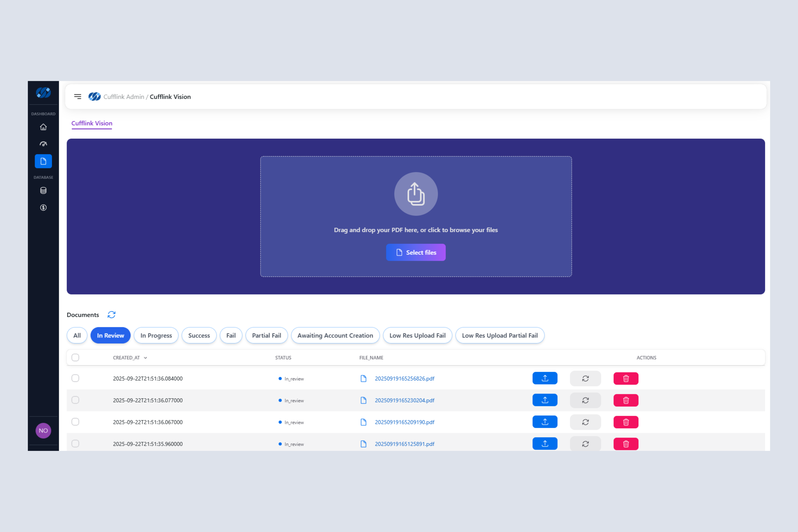
Task: Show Awaiting Account Creation documents
Action: click(x=335, y=336)
